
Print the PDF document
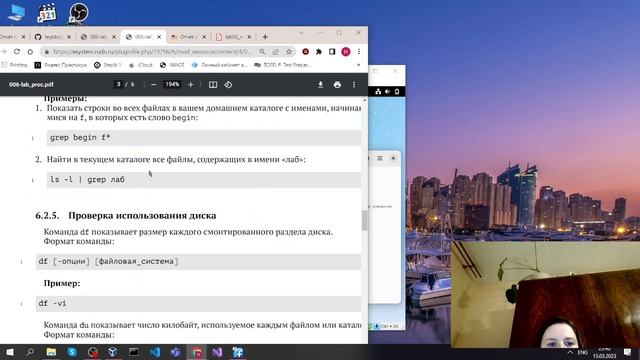337,84
